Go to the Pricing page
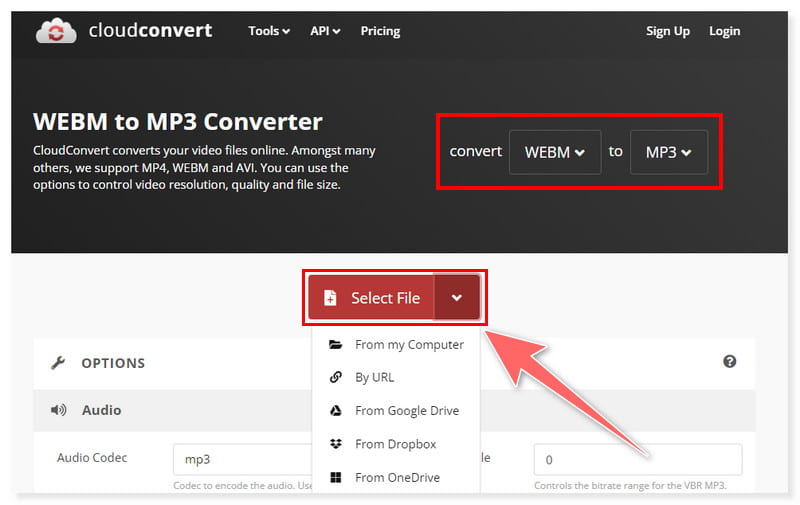Image resolution: width=800 pixels, height=505 pixels. pyautogui.click(x=380, y=31)
